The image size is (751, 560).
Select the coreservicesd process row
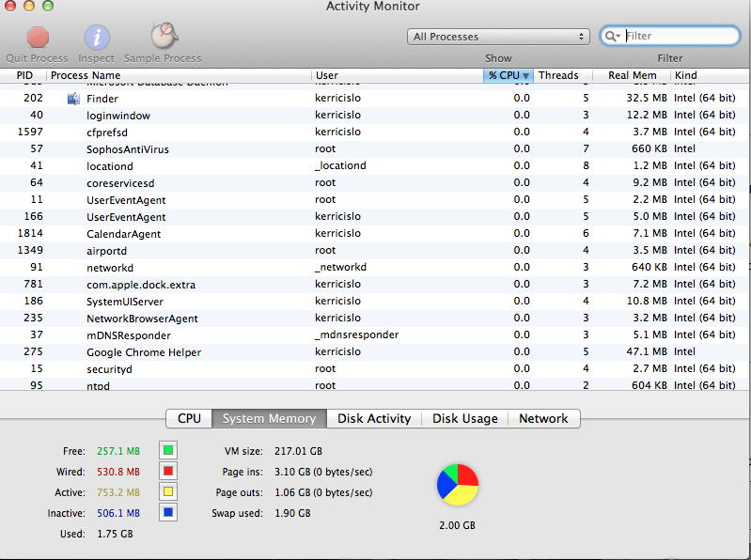click(x=374, y=183)
